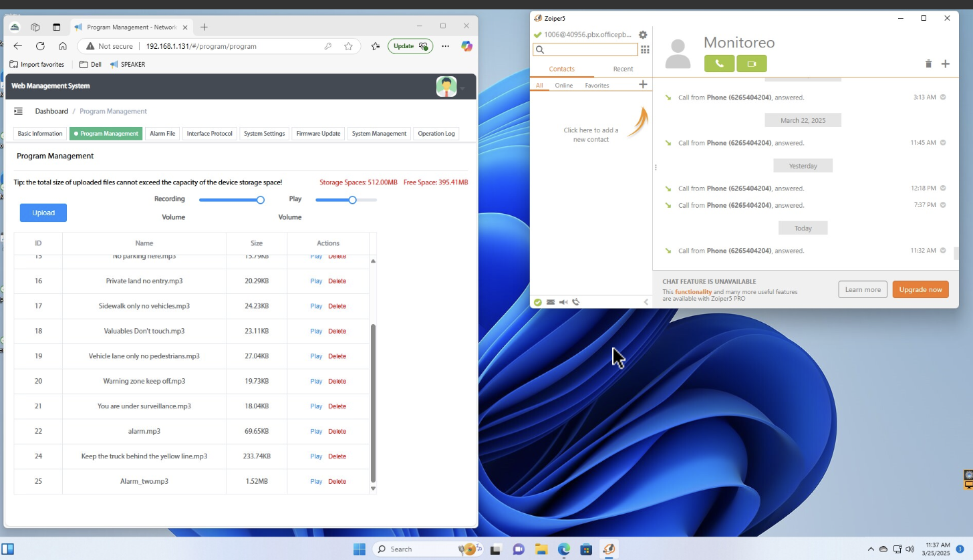Image resolution: width=973 pixels, height=560 pixels.
Task: Click the Recording Volume slider handle
Action: (261, 200)
